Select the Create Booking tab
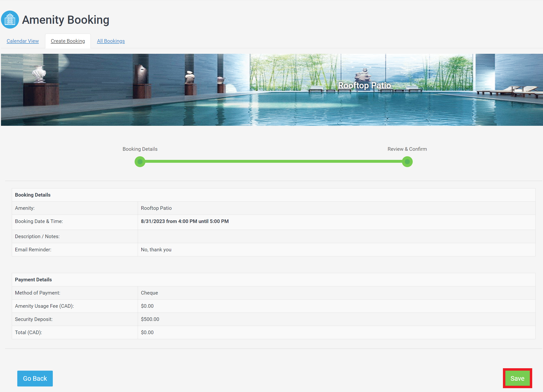Screen dimensions: 543x392 click(x=68, y=41)
